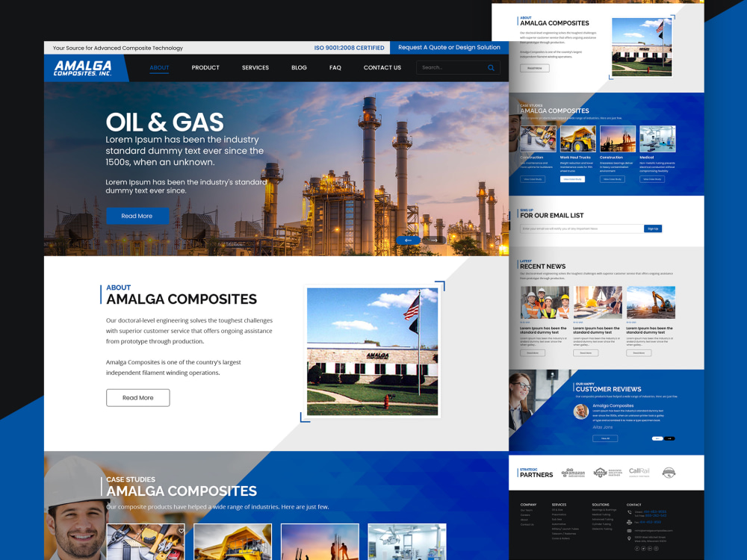Click the Magento Solution Partner logo
The height and width of the screenshot is (560, 747).
coord(607,473)
